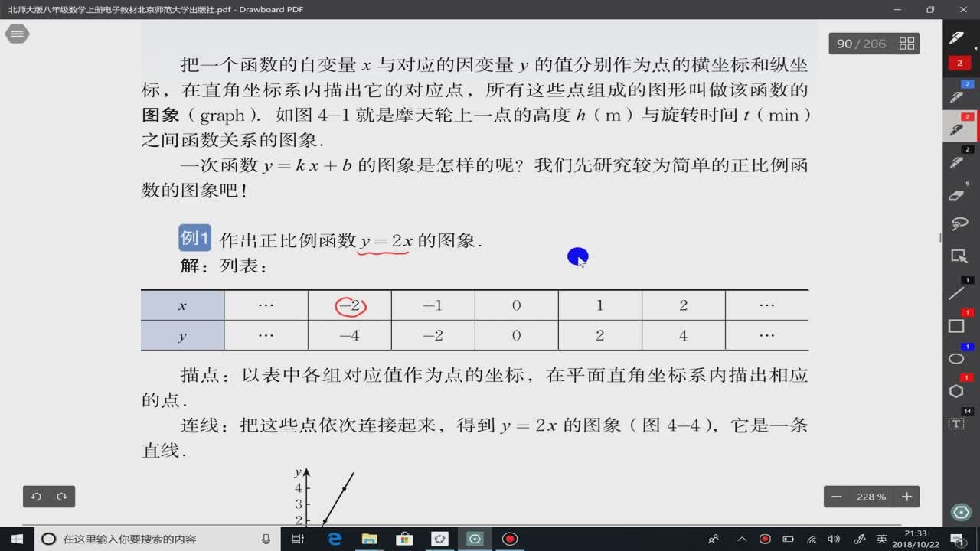Screen dimensions: 980x551
Task: Click the volume icon in tray
Action: [834, 539]
